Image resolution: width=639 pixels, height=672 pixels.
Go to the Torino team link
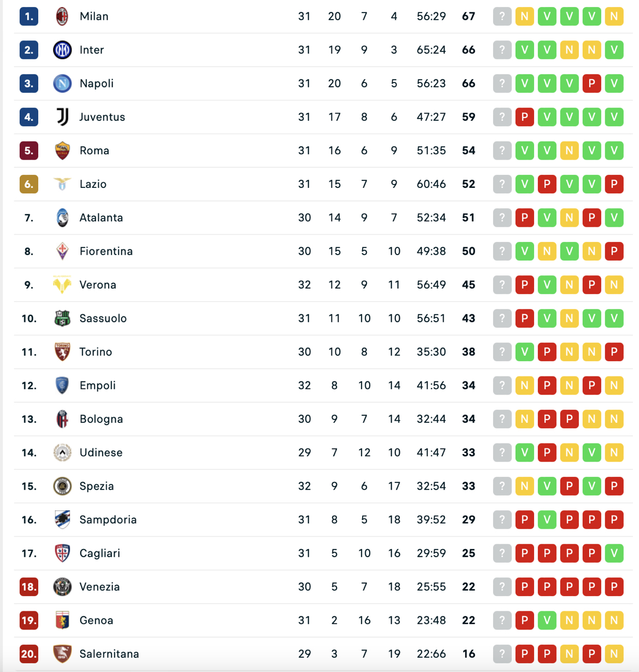point(96,352)
